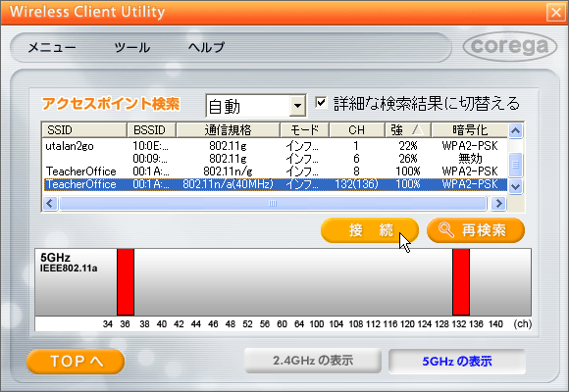Click the 再検索 magnifier icon
569x392 pixels.
(446, 230)
